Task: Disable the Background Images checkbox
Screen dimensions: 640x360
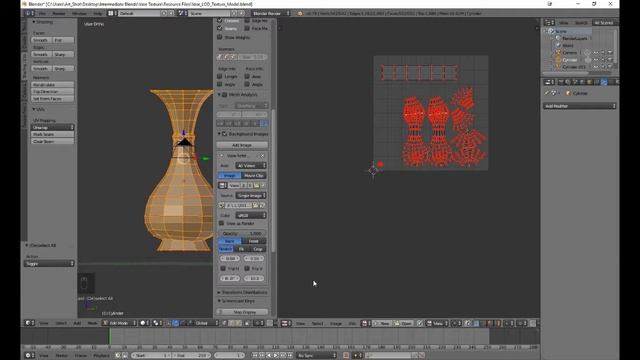Action: pos(224,134)
